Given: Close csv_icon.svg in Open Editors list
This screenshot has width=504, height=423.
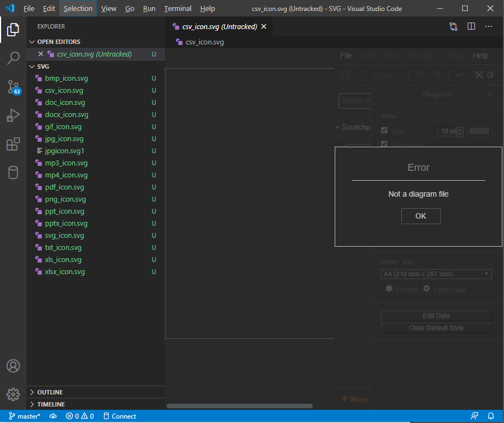Looking at the screenshot, I should [41, 54].
